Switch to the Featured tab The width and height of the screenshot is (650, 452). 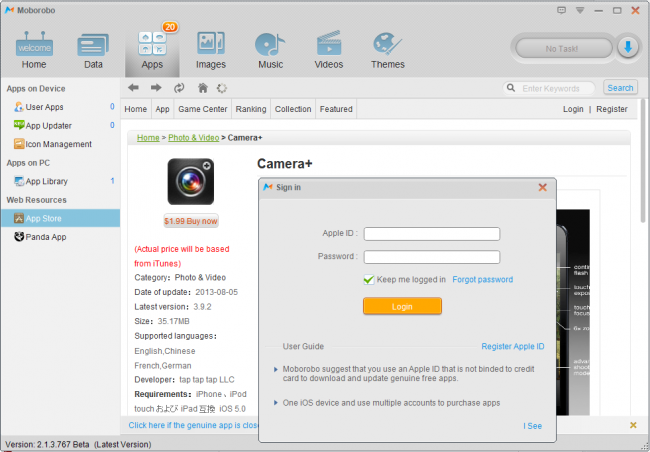(336, 109)
